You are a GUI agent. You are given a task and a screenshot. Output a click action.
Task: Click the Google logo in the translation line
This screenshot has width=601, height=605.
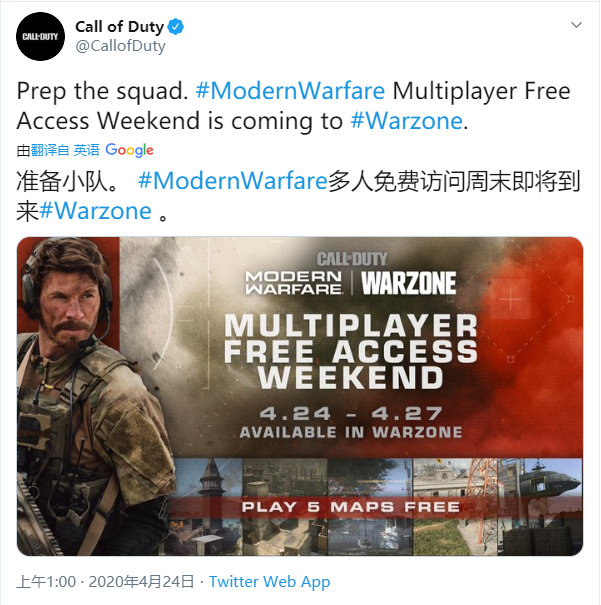pos(130,150)
